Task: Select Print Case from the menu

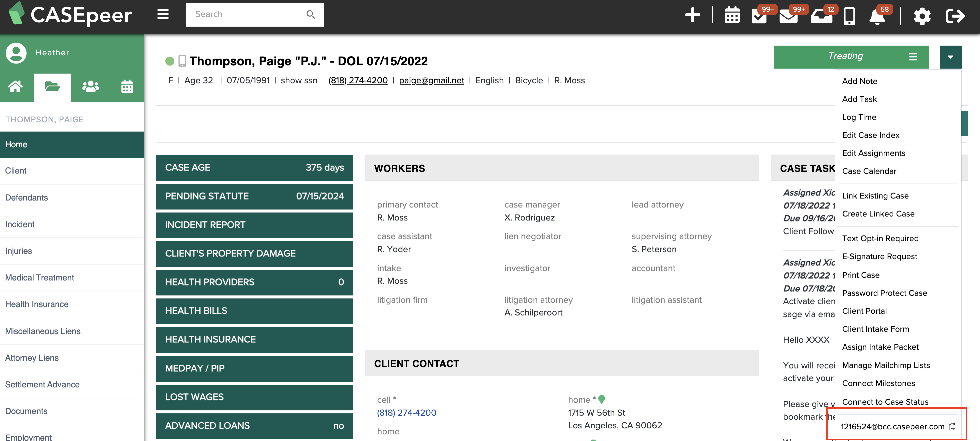Action: (861, 275)
